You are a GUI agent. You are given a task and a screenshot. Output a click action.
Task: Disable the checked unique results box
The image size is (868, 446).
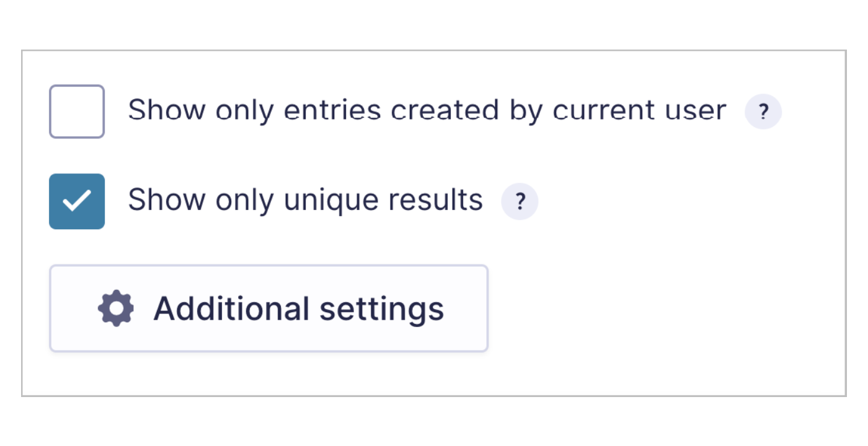(x=77, y=201)
